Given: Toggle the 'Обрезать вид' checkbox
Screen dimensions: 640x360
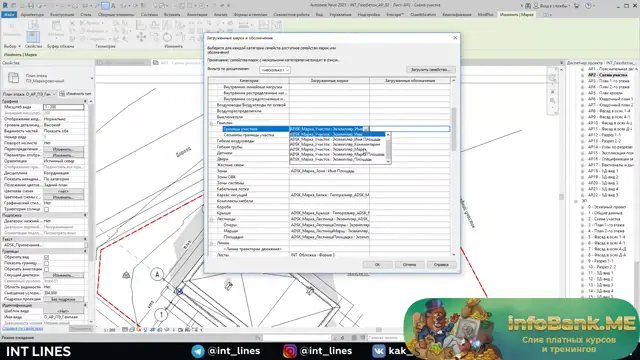Looking at the screenshot, I should click(x=47, y=258).
